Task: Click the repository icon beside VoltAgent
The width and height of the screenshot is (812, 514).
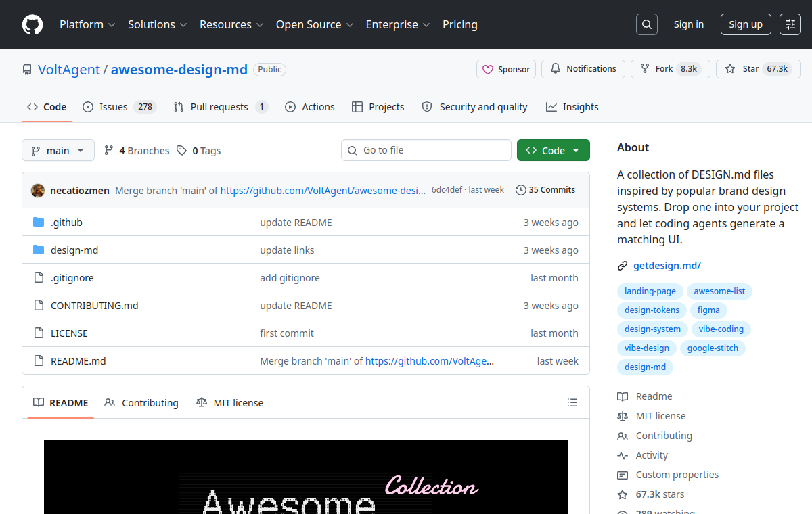Action: click(x=27, y=70)
